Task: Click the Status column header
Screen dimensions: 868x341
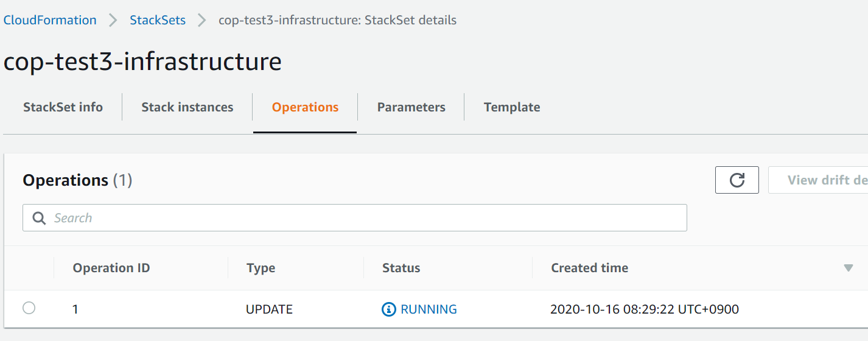Action: 401,268
